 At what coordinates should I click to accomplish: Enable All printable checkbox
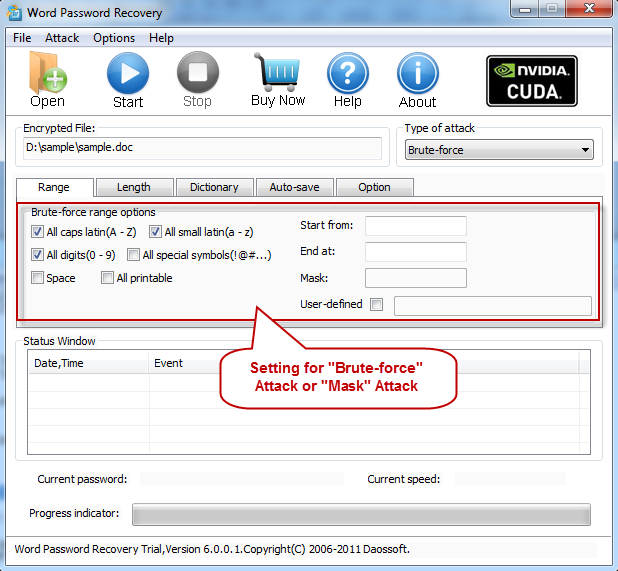(x=107, y=277)
